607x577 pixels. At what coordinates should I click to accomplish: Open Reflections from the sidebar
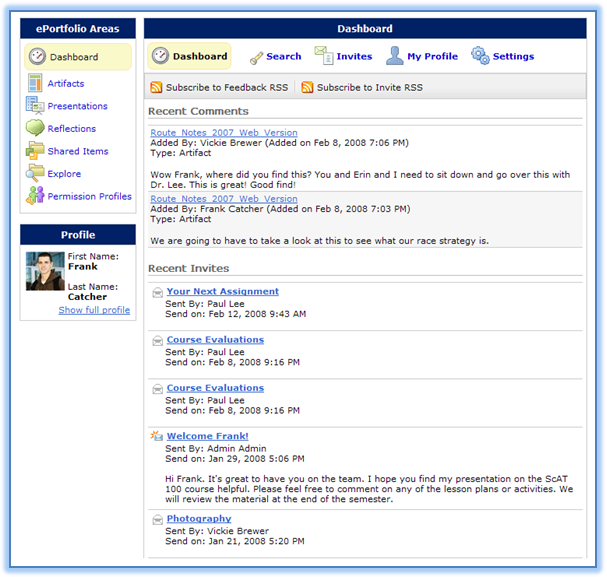tap(72, 128)
